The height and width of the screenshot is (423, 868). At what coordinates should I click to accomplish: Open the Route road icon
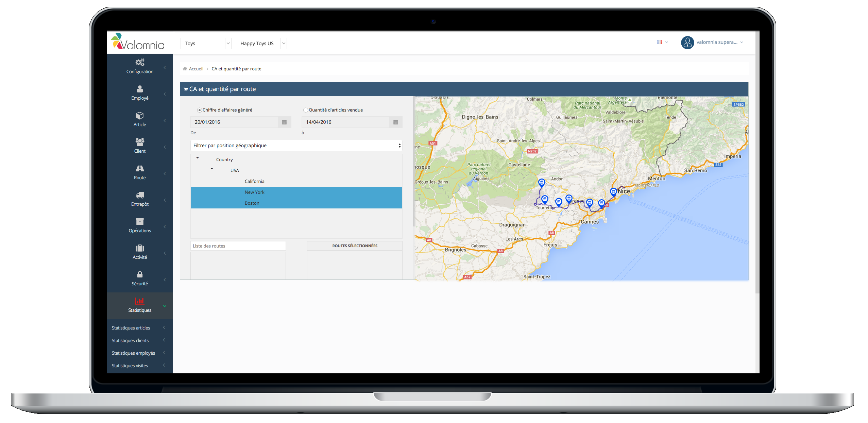(140, 168)
